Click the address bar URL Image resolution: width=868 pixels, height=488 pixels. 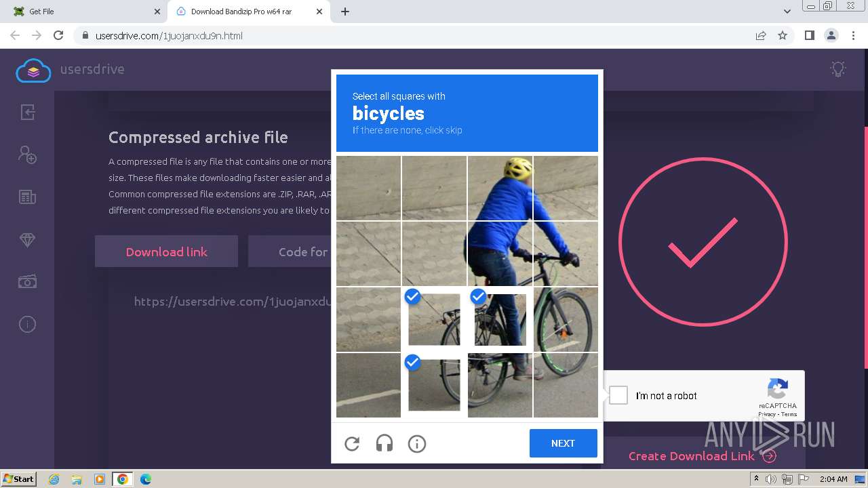click(169, 36)
